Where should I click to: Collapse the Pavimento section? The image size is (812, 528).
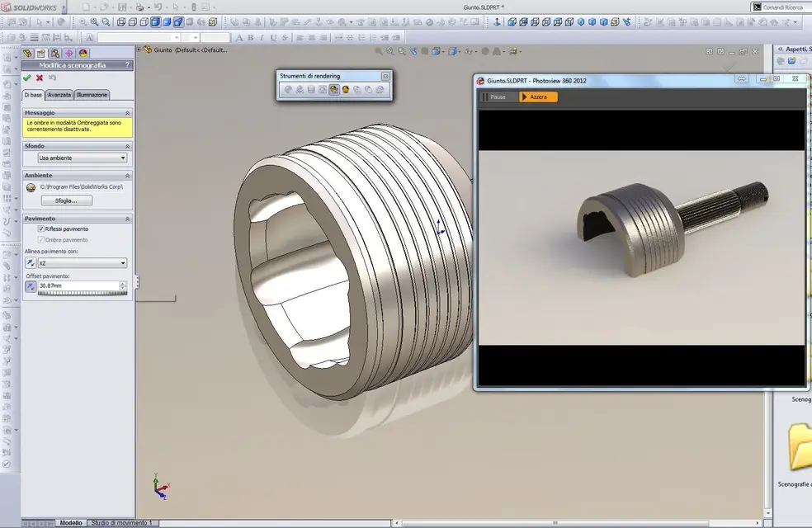[x=127, y=219]
